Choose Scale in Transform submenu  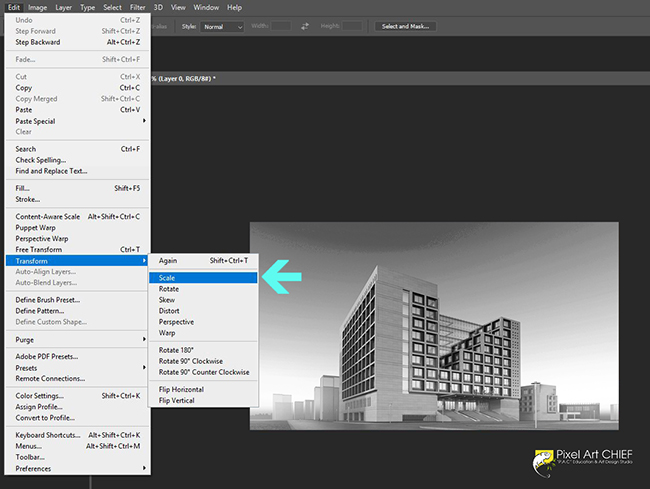[203, 278]
